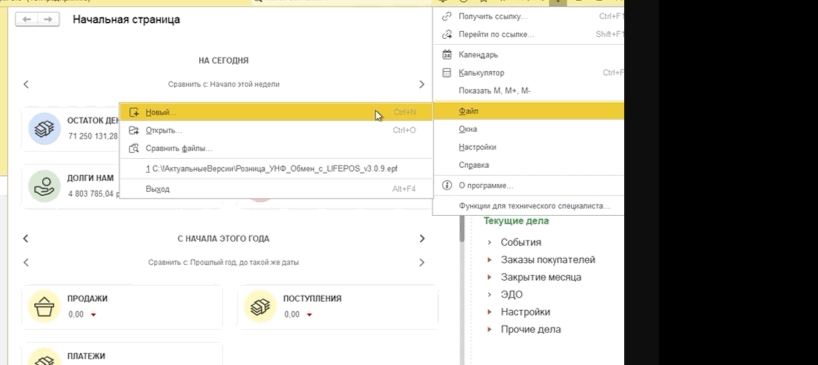Expand 'Прочие дела' tree node

489,330
